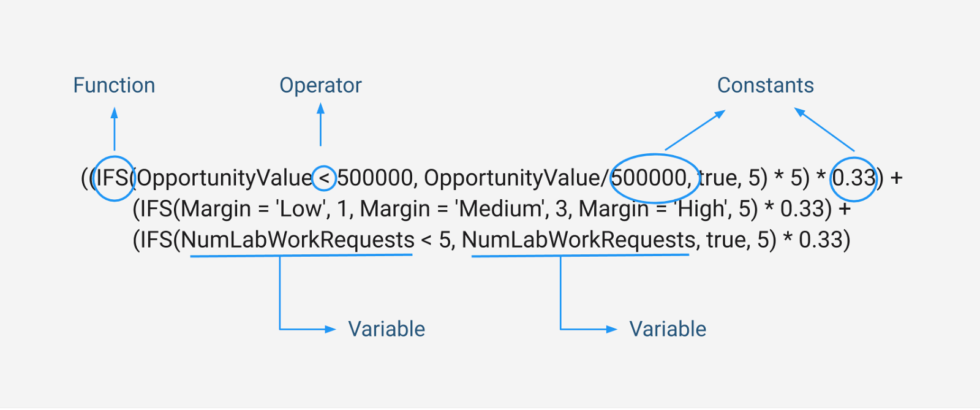This screenshot has height=410, width=980.
Task: Click the first underlined NumLabWorkRequests variable
Action: click(298, 240)
